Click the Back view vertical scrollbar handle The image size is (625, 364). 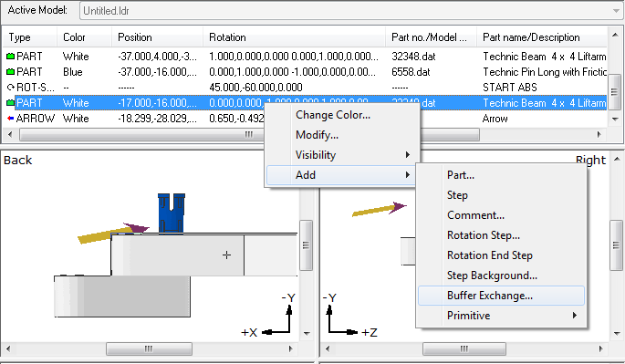pos(306,245)
